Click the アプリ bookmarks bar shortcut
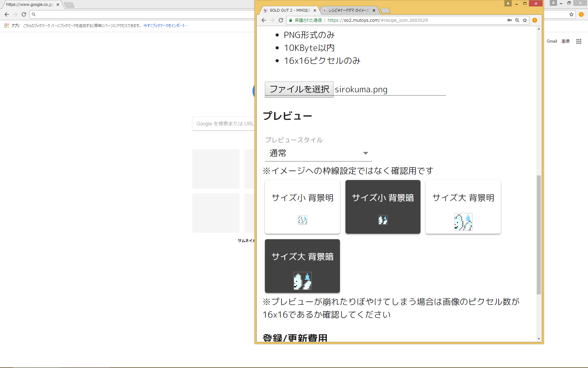588x368 pixels. pyautogui.click(x=12, y=26)
